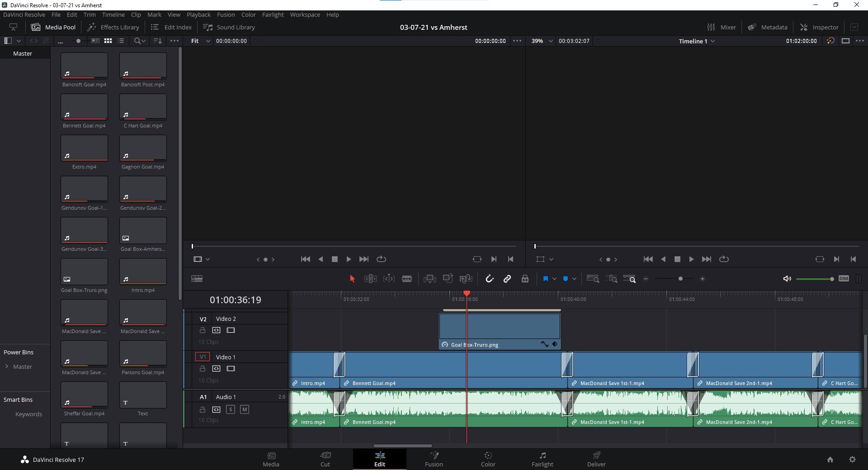The image size is (868, 470).
Task: Open the Metadata panel
Action: [767, 27]
